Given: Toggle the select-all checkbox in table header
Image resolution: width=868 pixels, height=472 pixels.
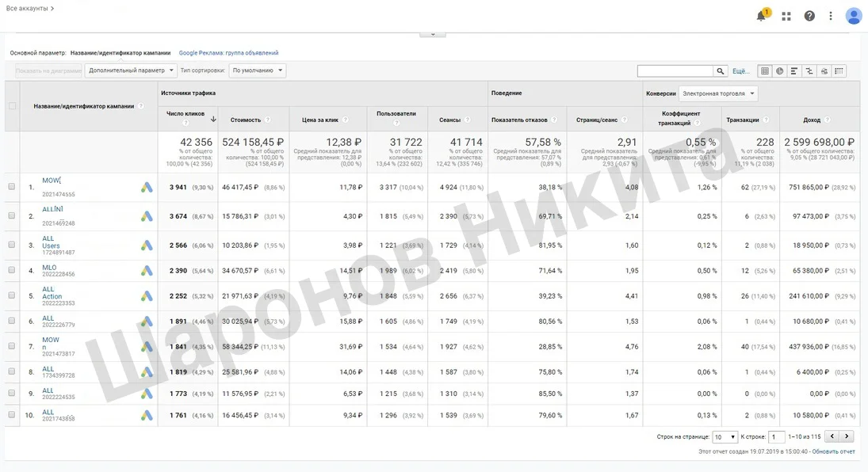Looking at the screenshot, I should (12, 106).
